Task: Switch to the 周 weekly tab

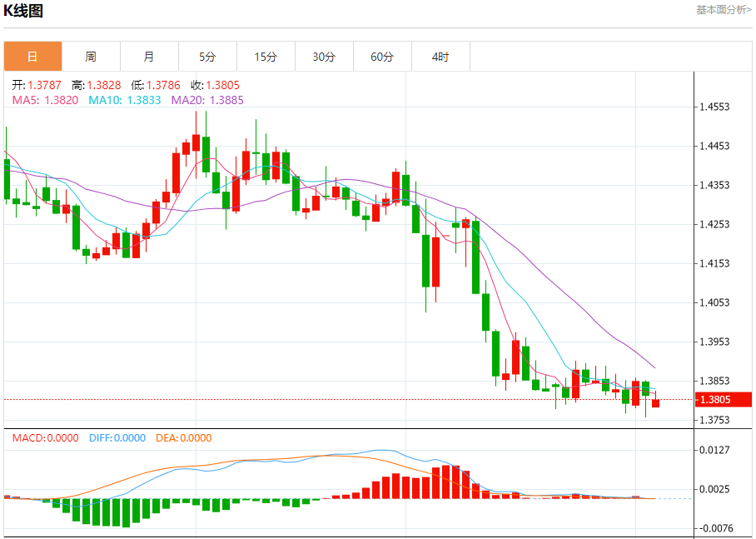Action: (91, 57)
